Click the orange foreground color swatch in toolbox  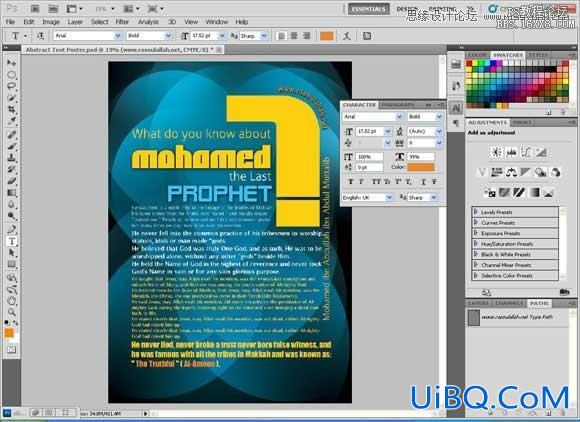9,333
